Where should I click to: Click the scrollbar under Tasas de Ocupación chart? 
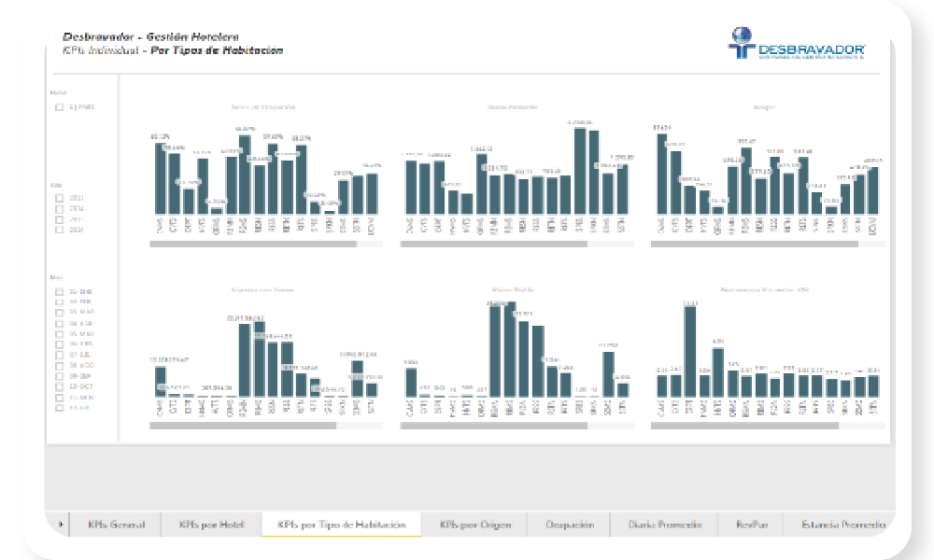coord(253,244)
